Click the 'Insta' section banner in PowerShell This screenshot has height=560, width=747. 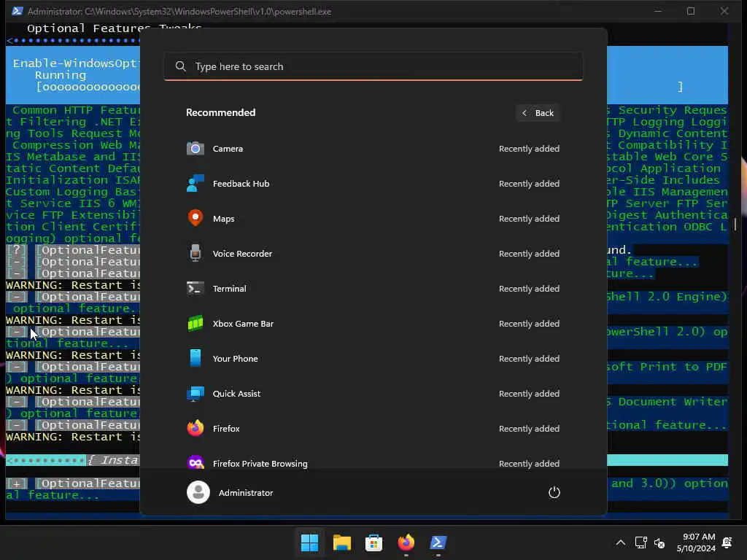[x=115, y=460]
